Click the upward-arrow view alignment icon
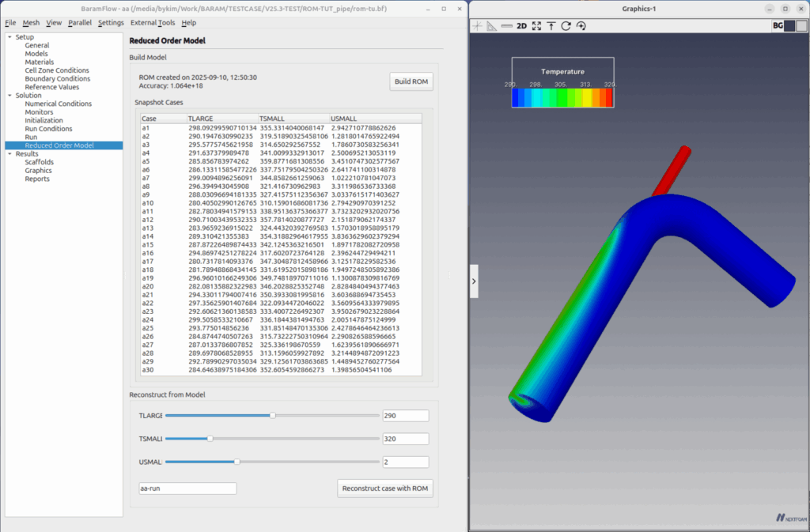Screen dimensions: 810x532 click(x=551, y=26)
